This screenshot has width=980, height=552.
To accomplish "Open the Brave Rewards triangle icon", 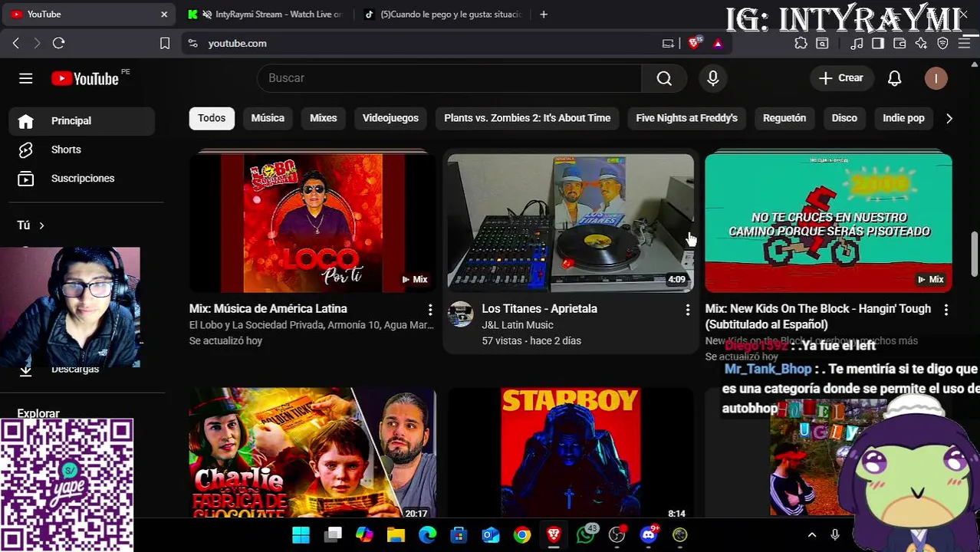I will coord(718,44).
